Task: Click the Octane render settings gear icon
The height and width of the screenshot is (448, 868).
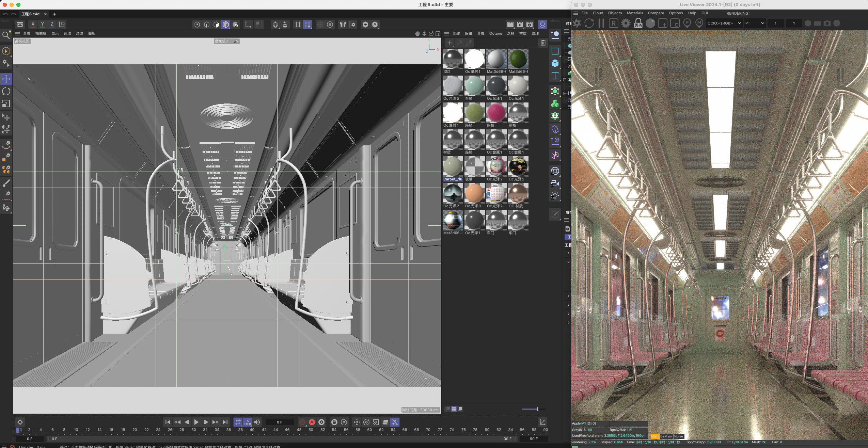Action: click(626, 23)
